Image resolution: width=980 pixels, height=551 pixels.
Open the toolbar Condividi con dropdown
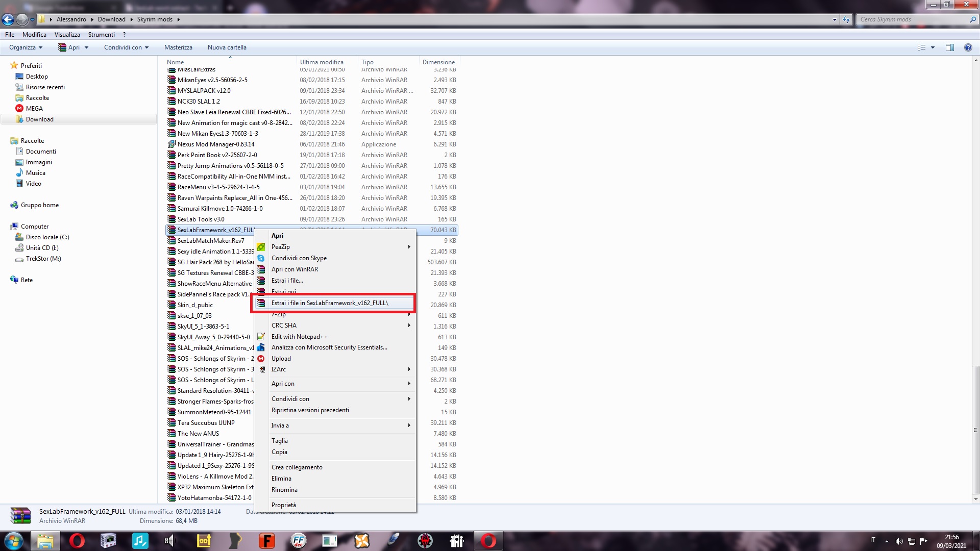pos(126,47)
